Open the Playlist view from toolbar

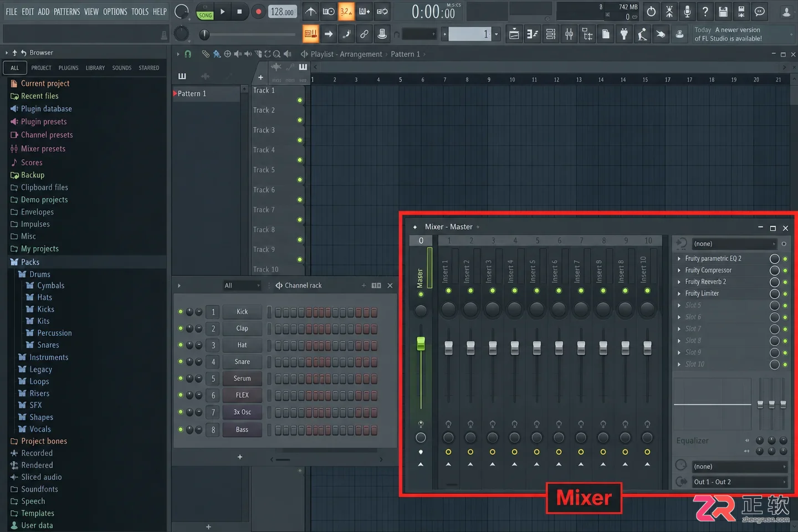[x=514, y=34]
